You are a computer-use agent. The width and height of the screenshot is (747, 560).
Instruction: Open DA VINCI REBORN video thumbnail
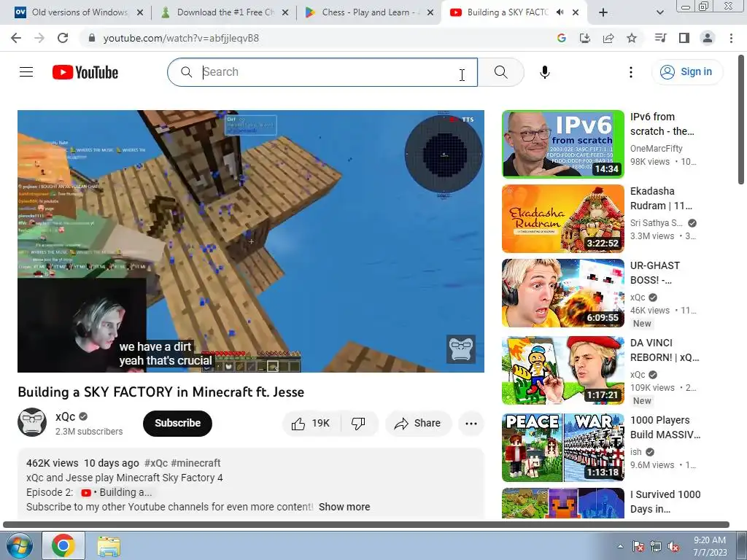[562, 370]
